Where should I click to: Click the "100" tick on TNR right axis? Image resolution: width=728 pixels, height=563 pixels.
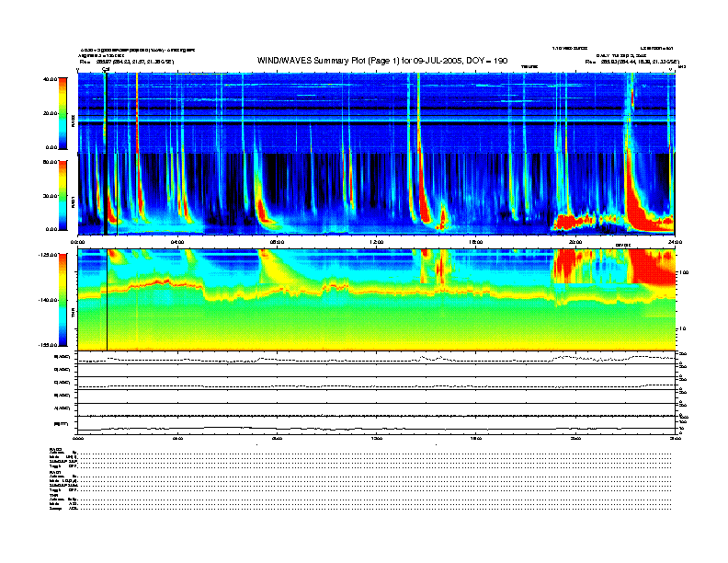pyautogui.click(x=683, y=272)
